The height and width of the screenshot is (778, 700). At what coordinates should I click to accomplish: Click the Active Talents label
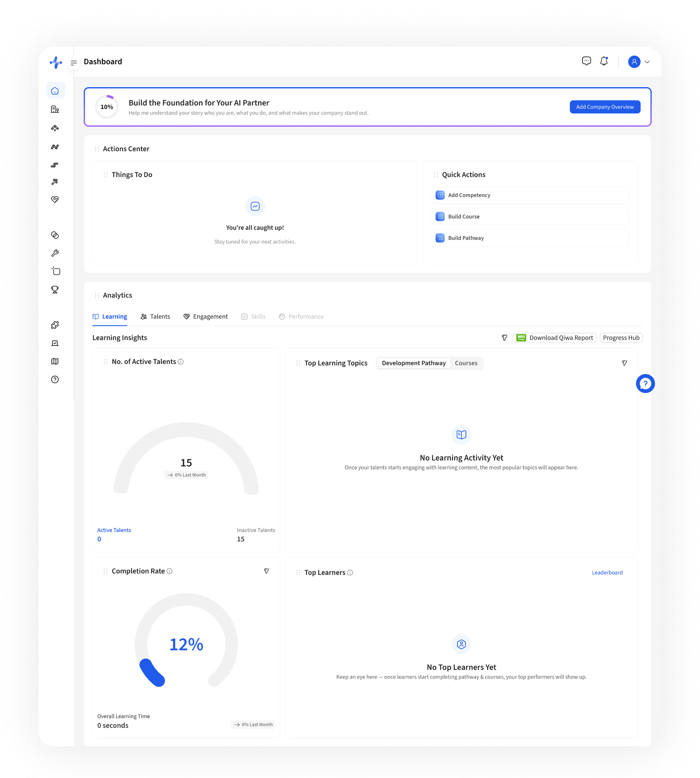click(x=114, y=530)
